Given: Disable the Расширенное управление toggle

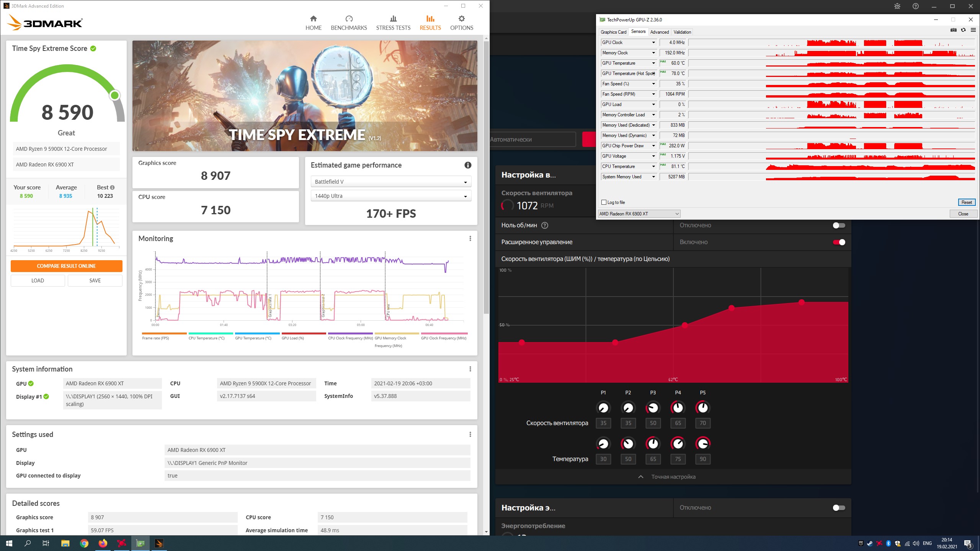Looking at the screenshot, I should pos(839,242).
